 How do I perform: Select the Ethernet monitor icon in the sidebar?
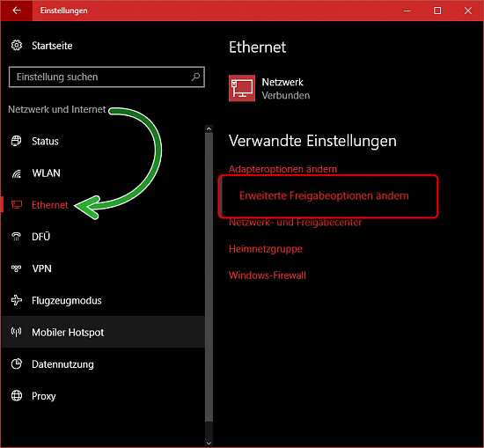[17, 204]
